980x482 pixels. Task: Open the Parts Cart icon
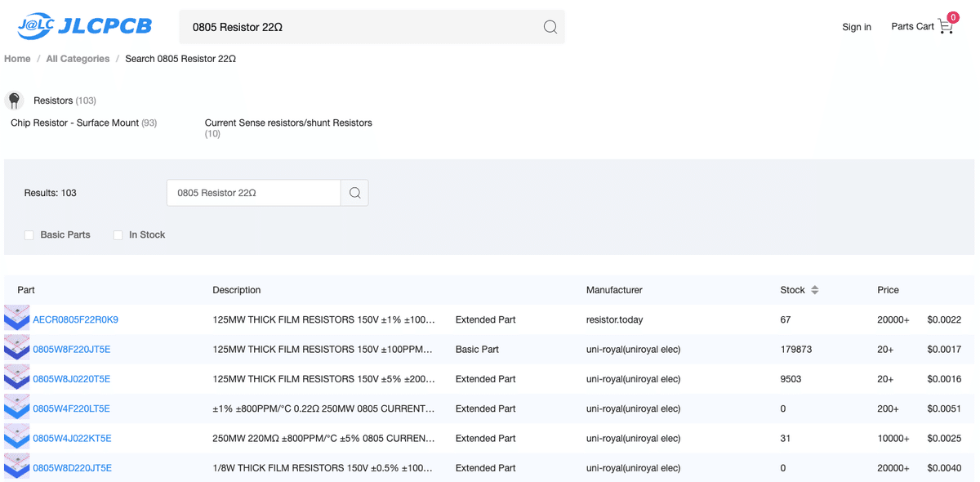[x=946, y=26]
